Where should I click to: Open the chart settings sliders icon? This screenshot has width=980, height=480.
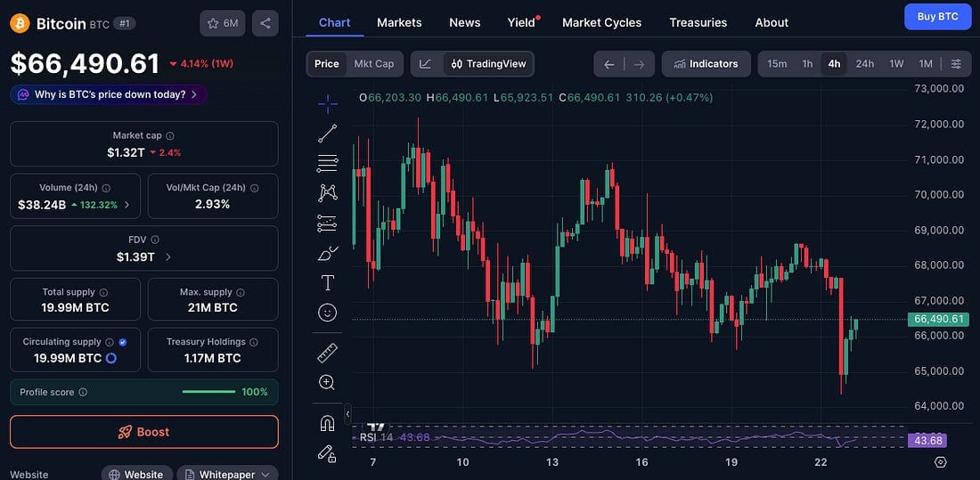[x=956, y=64]
